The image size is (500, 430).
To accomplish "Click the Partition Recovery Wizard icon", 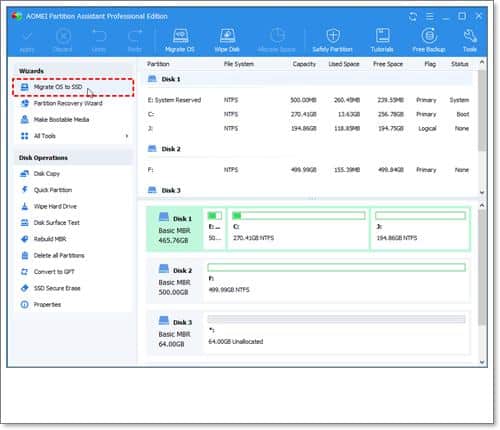I will (x=25, y=103).
